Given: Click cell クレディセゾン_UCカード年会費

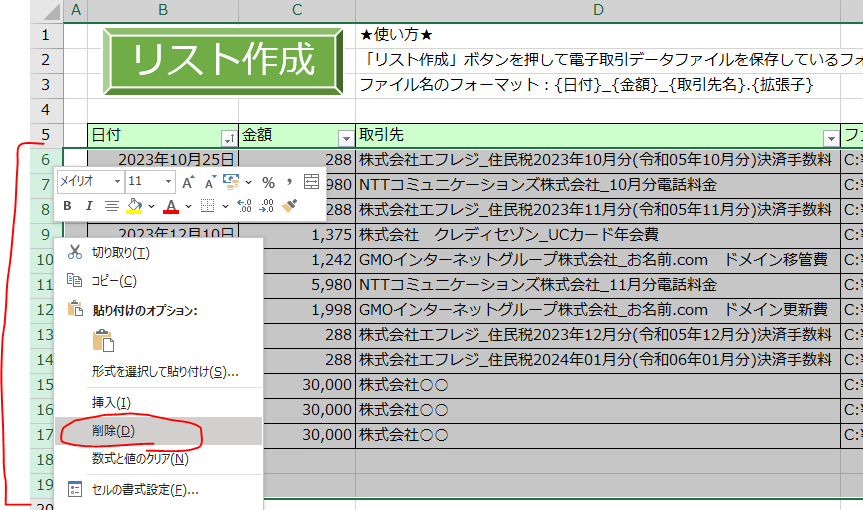Looking at the screenshot, I should point(598,235).
